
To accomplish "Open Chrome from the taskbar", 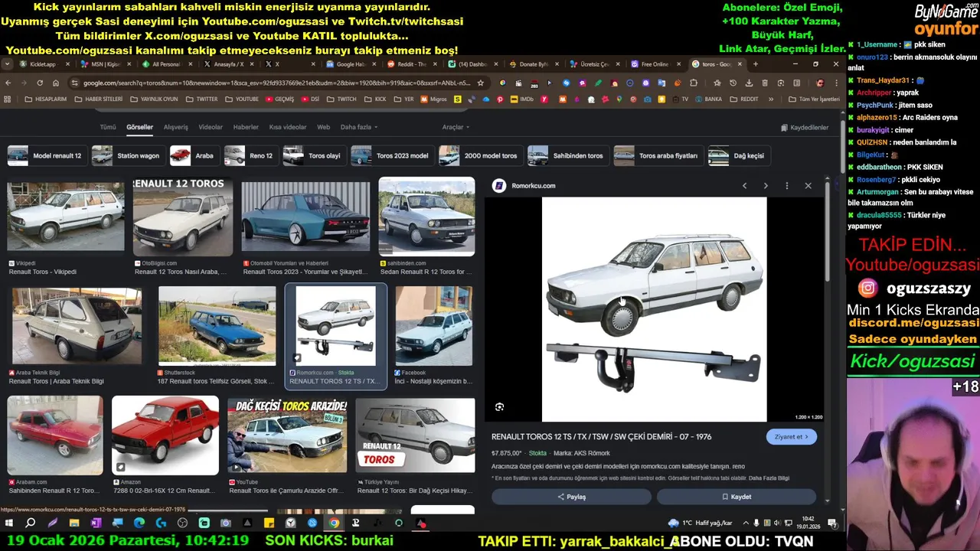I will pos(334,523).
